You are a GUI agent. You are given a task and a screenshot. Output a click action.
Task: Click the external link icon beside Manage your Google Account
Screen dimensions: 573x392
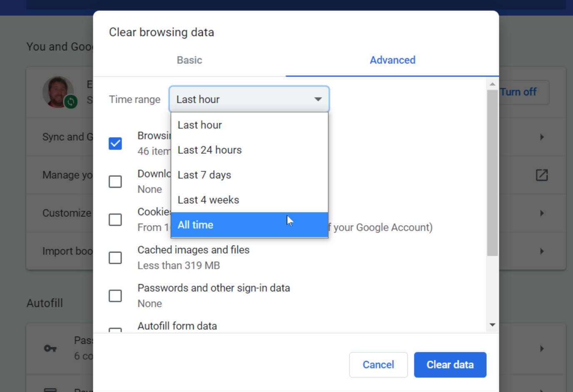click(x=541, y=175)
